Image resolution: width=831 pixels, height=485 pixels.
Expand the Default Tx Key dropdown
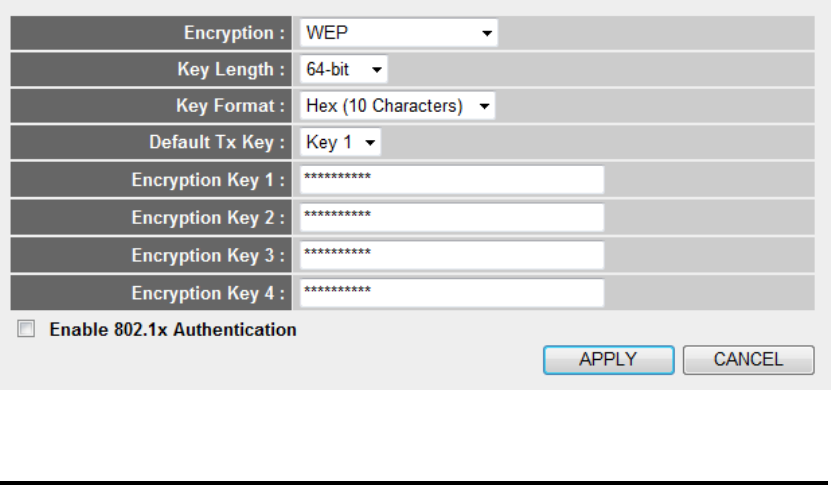click(x=340, y=143)
